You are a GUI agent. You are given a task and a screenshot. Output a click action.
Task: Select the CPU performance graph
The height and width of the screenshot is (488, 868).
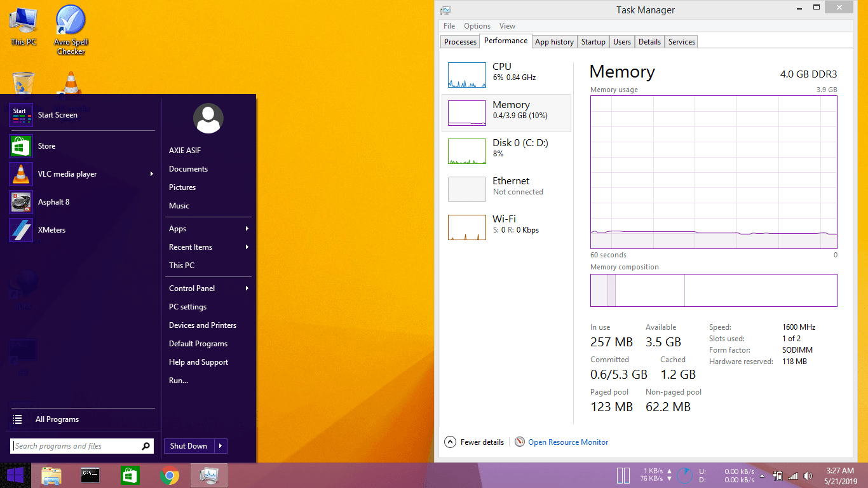[467, 75]
